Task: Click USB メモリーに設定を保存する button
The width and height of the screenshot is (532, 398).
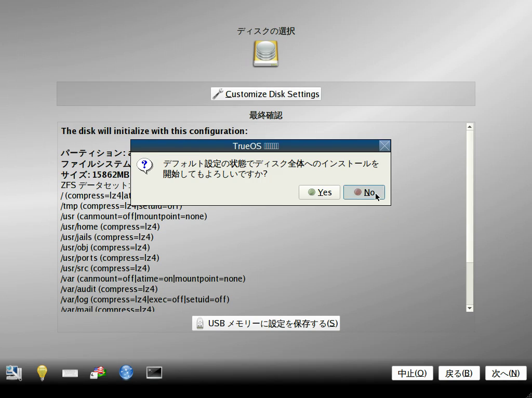Action: coord(266,323)
